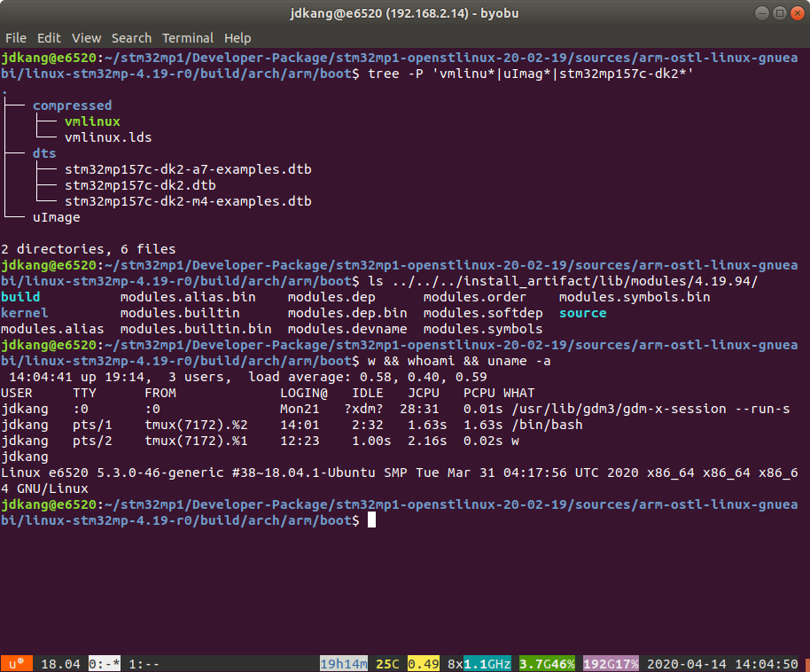Click stm32mp157c-dk2-m4-examples.dtb entry
Viewport: 810px width, 672px height.
pyautogui.click(x=188, y=201)
